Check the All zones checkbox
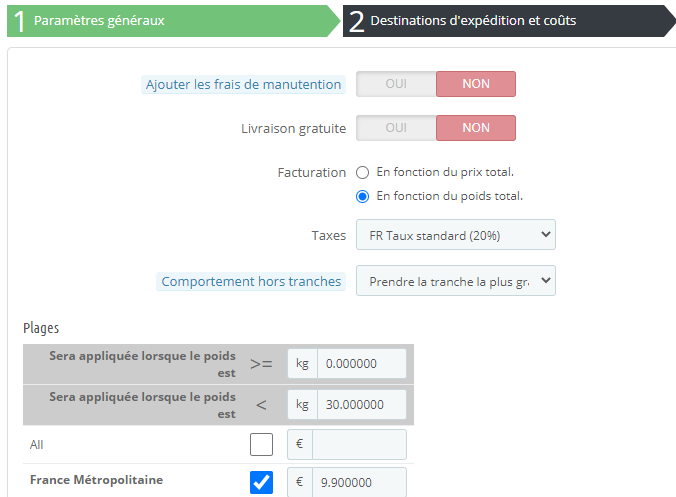The image size is (676, 497). pos(261,444)
